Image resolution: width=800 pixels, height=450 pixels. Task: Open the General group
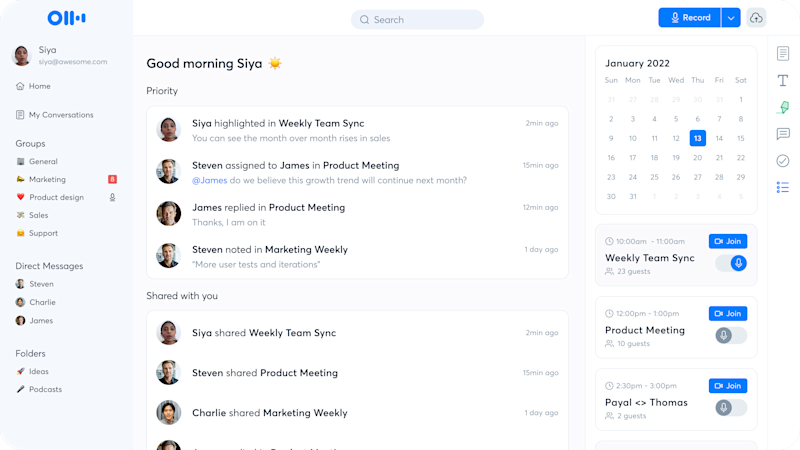(x=43, y=161)
